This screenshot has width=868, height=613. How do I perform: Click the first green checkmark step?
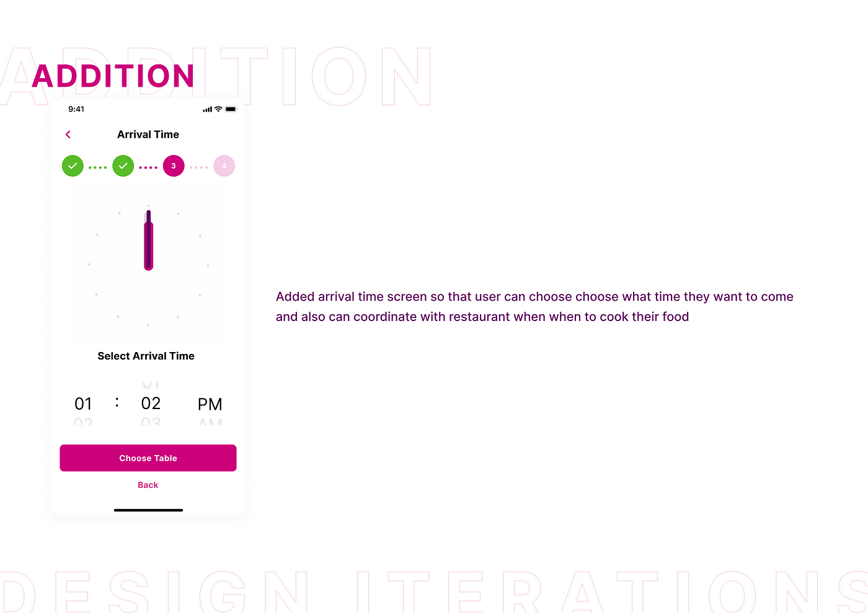point(73,166)
